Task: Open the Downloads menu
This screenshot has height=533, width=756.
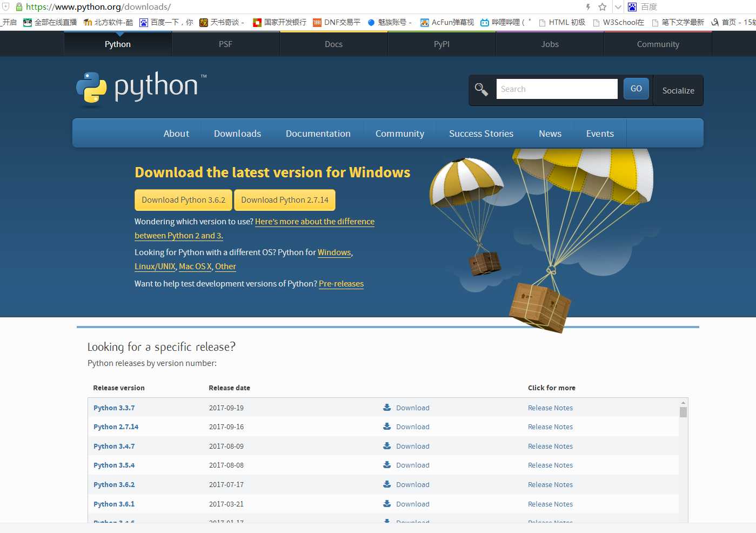Action: 237,134
